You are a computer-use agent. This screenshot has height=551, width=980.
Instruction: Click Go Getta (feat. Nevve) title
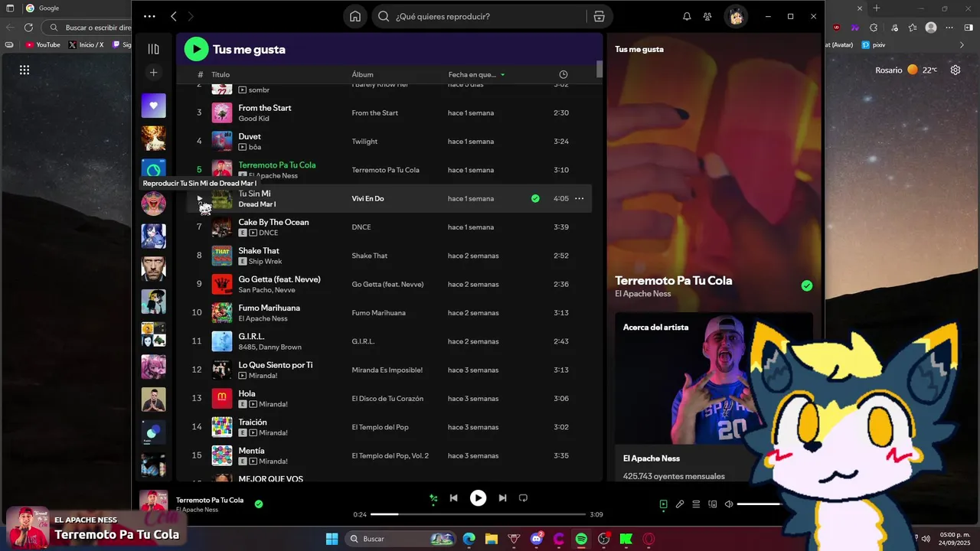click(279, 279)
